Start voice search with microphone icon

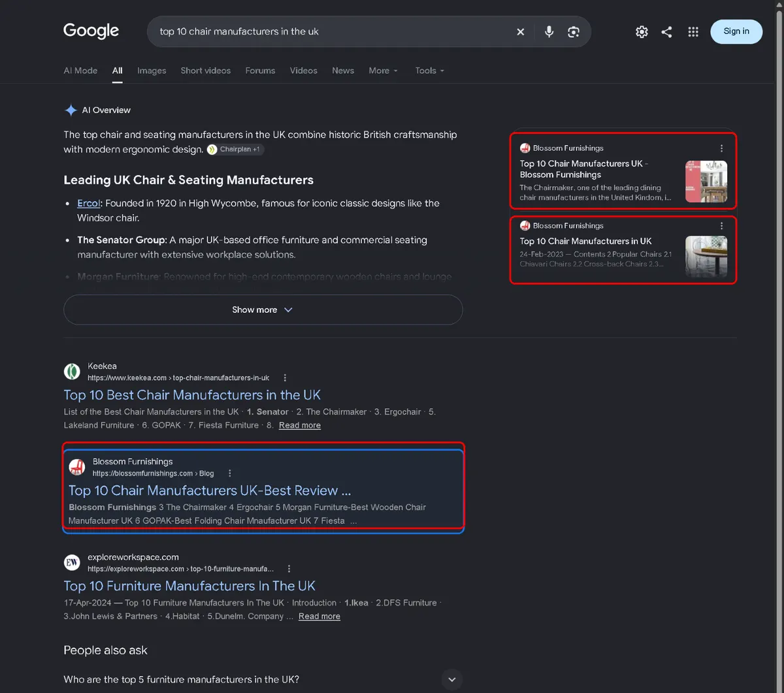549,32
